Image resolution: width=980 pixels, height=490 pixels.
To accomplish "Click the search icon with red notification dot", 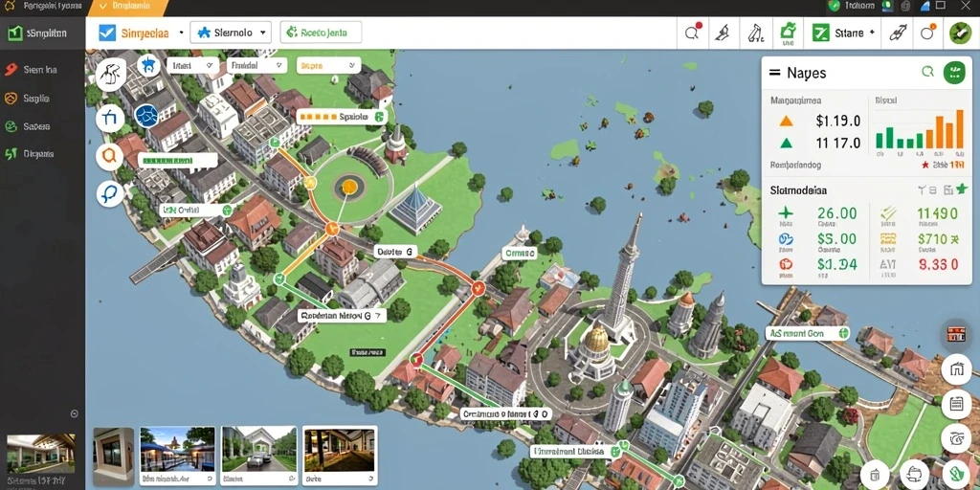I will (x=693, y=33).
